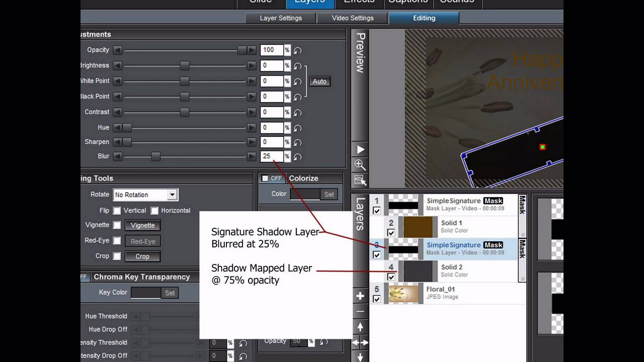Reset the Intensity Drop Off value

pyautogui.click(x=243, y=356)
